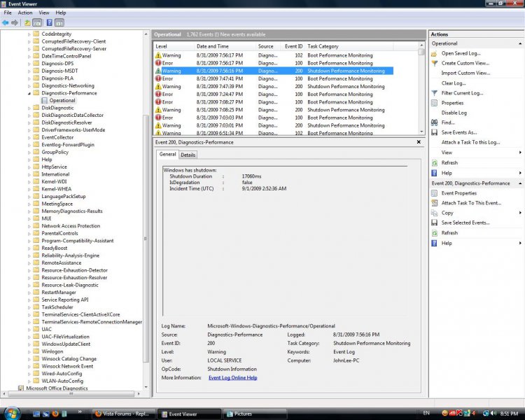Switch to Vista Forums taskbar button
This screenshot has width=525, height=420.
[124, 414]
